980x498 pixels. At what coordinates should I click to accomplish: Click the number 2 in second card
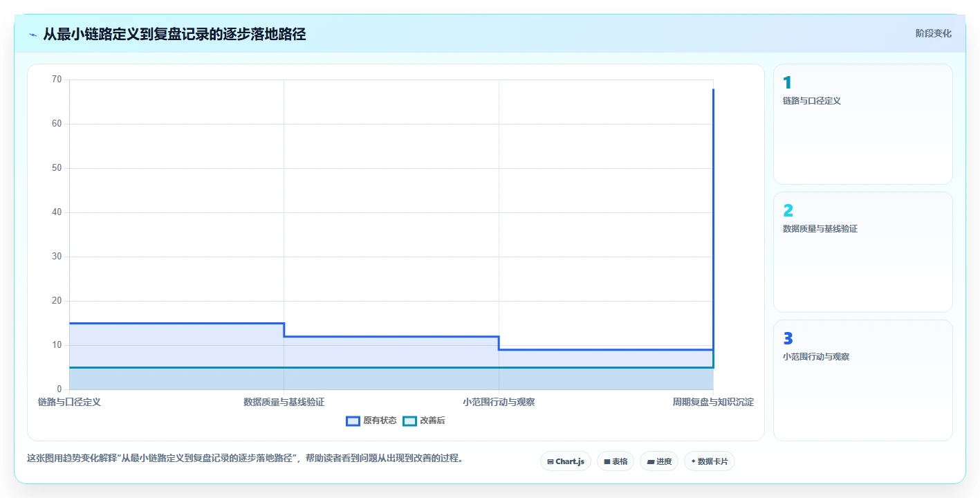click(x=788, y=211)
